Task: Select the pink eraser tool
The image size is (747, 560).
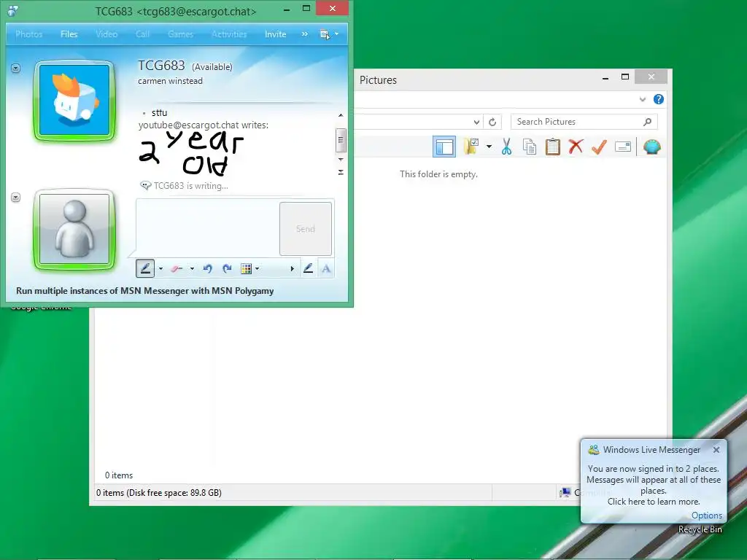Action: pos(177,268)
